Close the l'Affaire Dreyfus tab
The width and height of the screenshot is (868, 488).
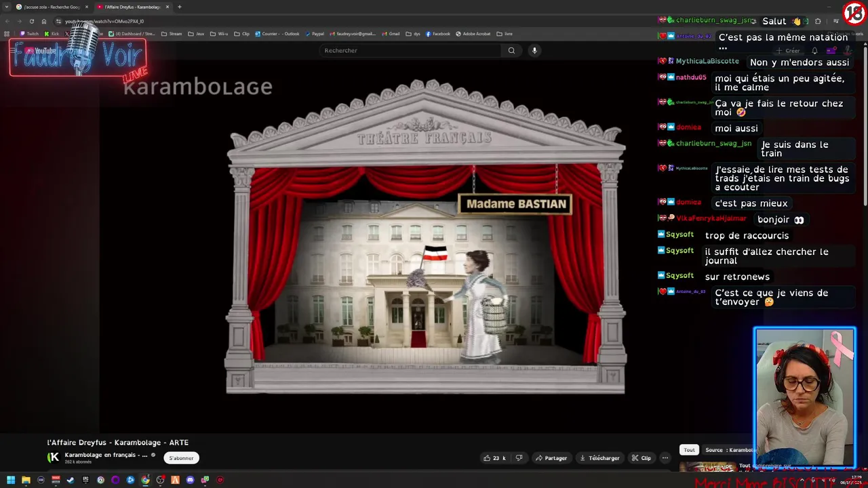167,7
